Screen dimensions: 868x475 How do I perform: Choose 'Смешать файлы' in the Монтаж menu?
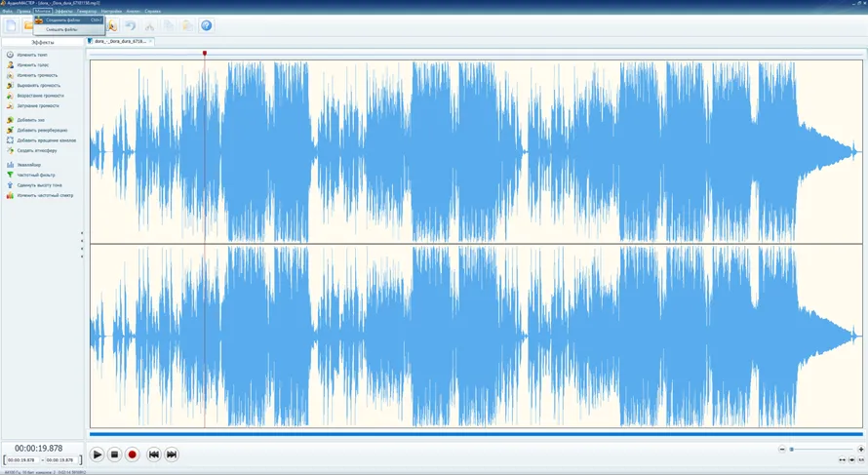click(68, 29)
